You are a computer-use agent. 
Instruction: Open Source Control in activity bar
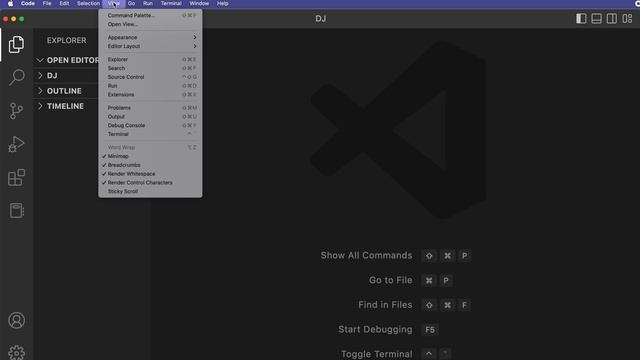click(16, 111)
